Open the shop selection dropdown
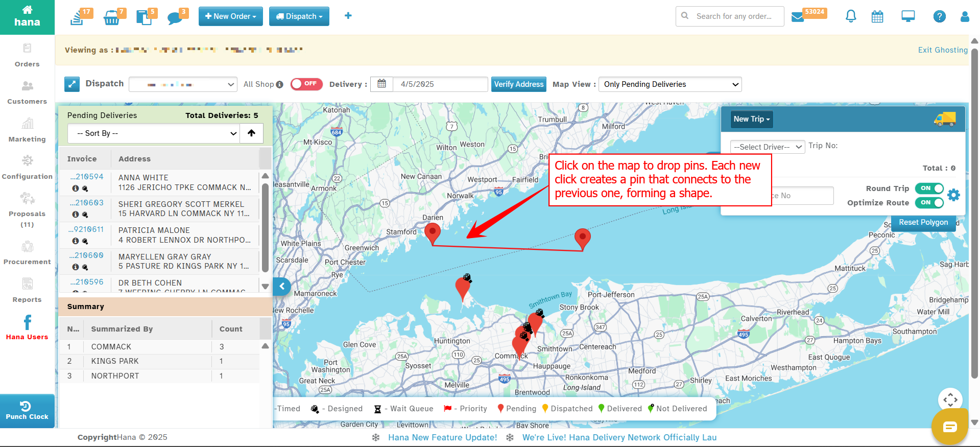The width and height of the screenshot is (980, 447). pyautogui.click(x=183, y=84)
